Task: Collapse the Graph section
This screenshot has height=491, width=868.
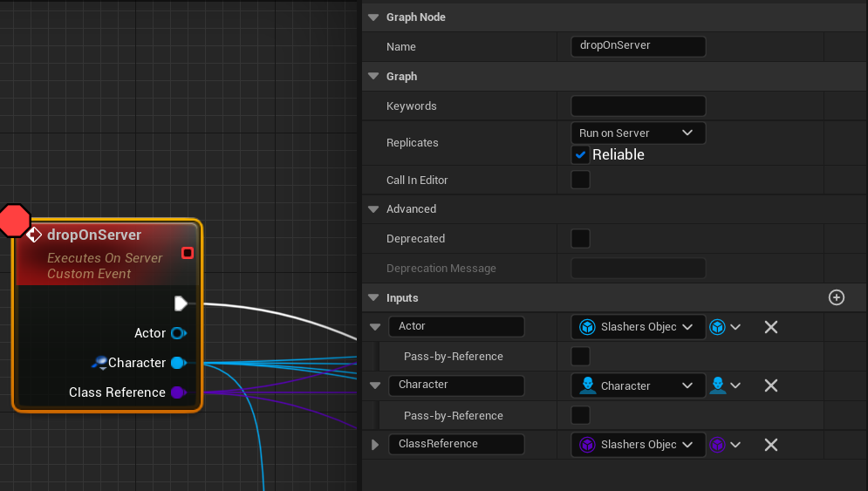Action: coord(373,76)
